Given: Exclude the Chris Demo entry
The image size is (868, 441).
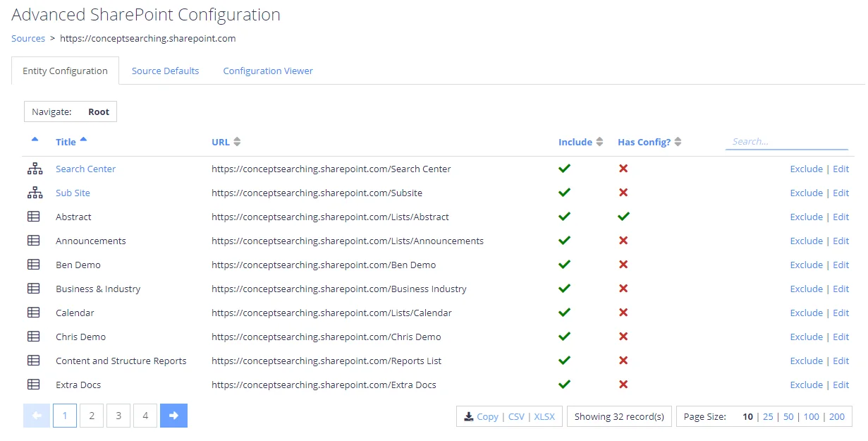Looking at the screenshot, I should pyautogui.click(x=806, y=337).
